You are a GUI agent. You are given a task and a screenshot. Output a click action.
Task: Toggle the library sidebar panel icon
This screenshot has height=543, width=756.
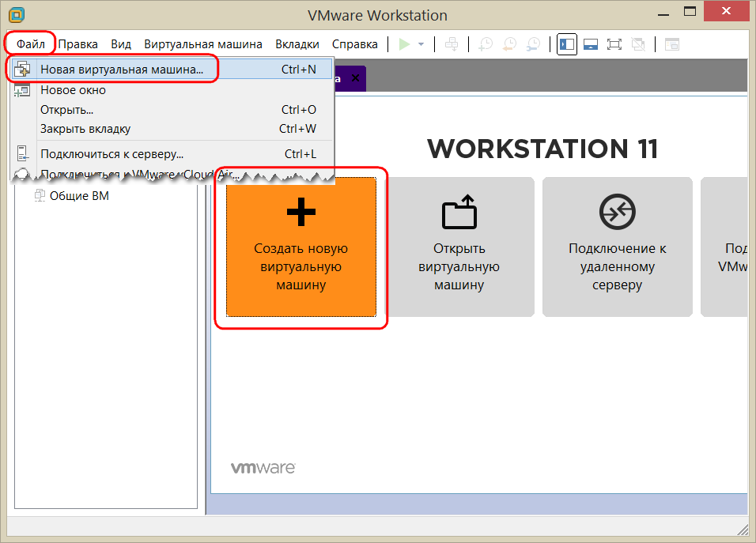(567, 44)
